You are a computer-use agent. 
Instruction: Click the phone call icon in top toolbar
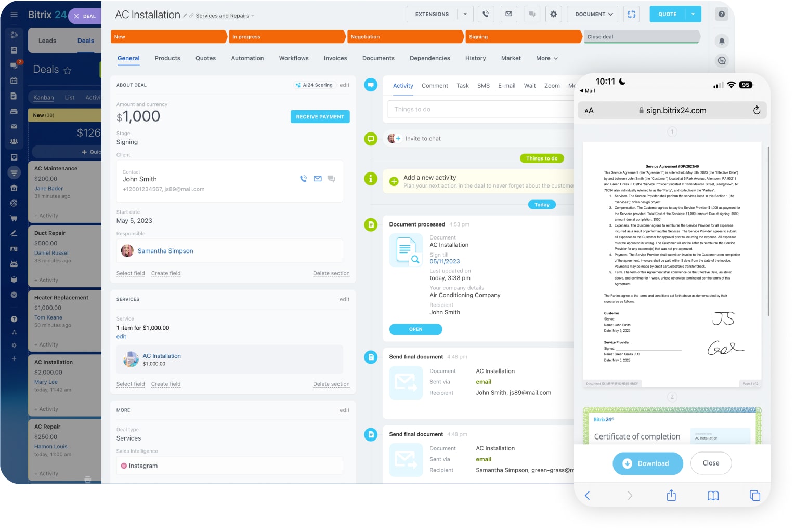(486, 14)
